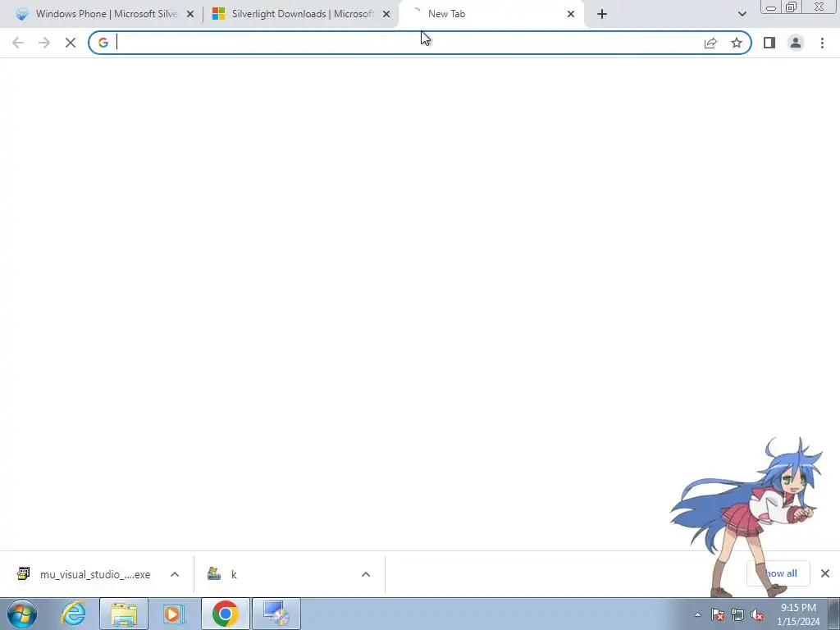Toggle the side panel
840x630 pixels.
(x=769, y=43)
